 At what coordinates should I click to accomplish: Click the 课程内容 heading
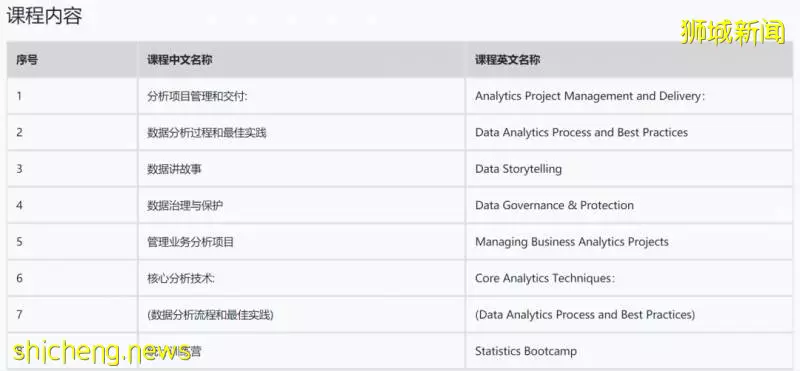click(x=44, y=16)
